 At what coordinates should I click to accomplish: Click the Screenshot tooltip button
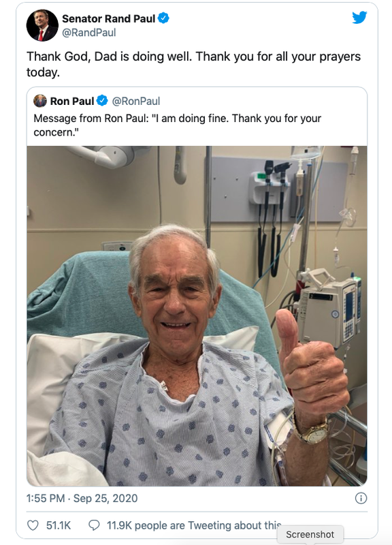[x=310, y=535]
